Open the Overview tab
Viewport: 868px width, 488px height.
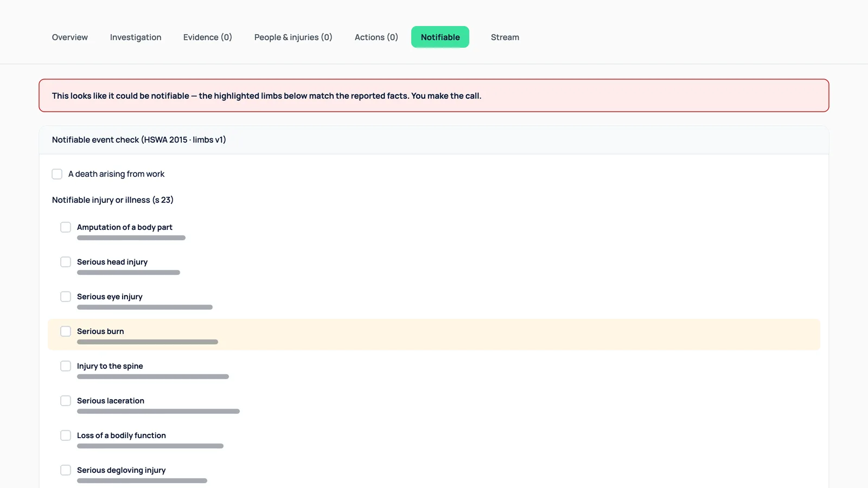point(69,37)
